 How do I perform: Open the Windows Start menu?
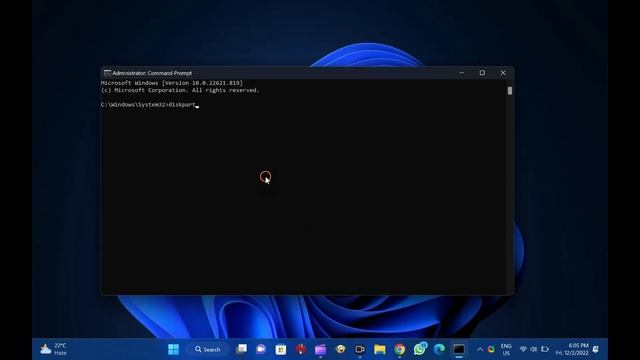click(173, 349)
